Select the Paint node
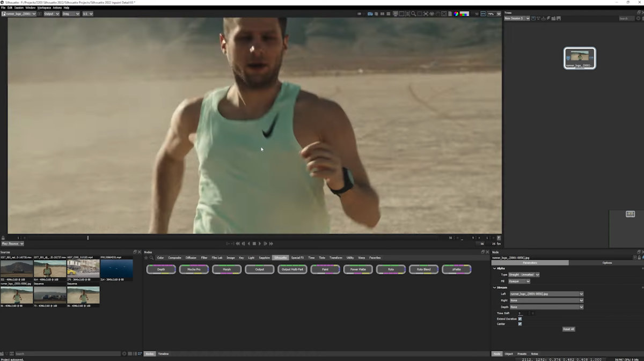 [x=325, y=269]
